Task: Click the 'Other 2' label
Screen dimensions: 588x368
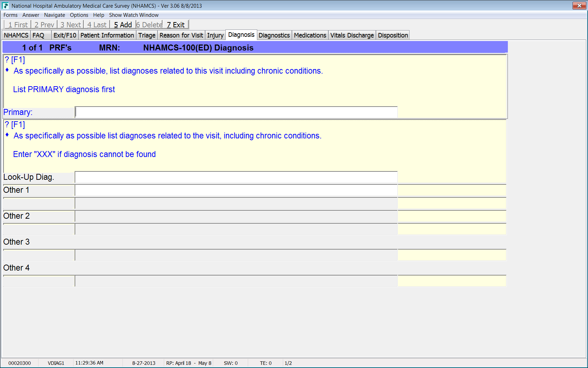Action: click(x=16, y=216)
